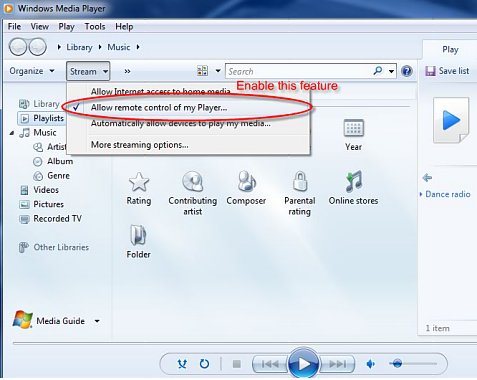Skip to the next track

(x=337, y=364)
